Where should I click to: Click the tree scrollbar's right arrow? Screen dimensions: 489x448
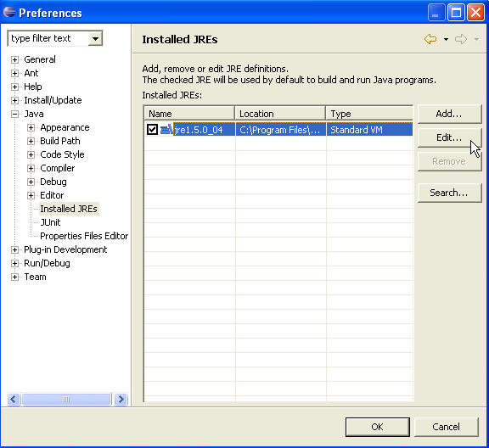click(x=121, y=399)
